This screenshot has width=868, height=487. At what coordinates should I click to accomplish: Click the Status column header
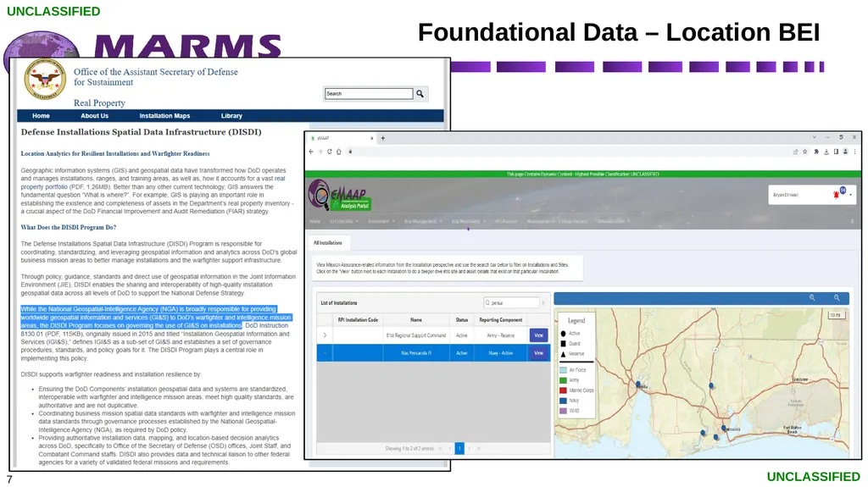tap(462, 320)
